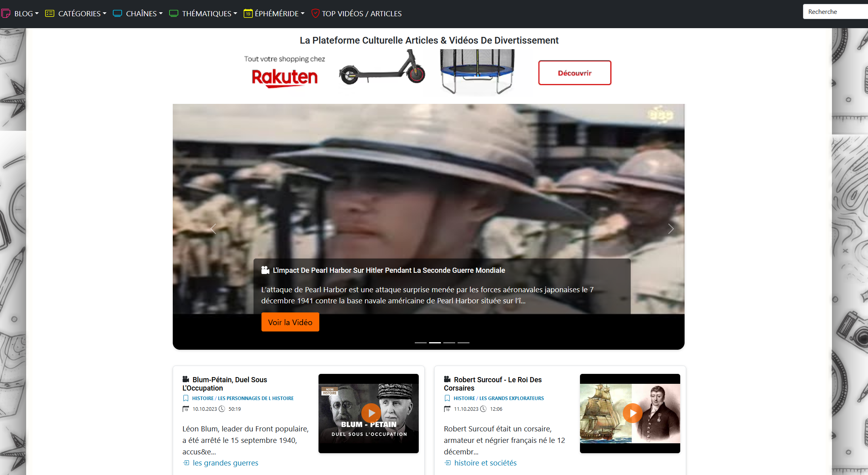Click the video camera icon beside Pearl Harbor title
Viewport: 868px width, 475px height.
click(x=265, y=270)
